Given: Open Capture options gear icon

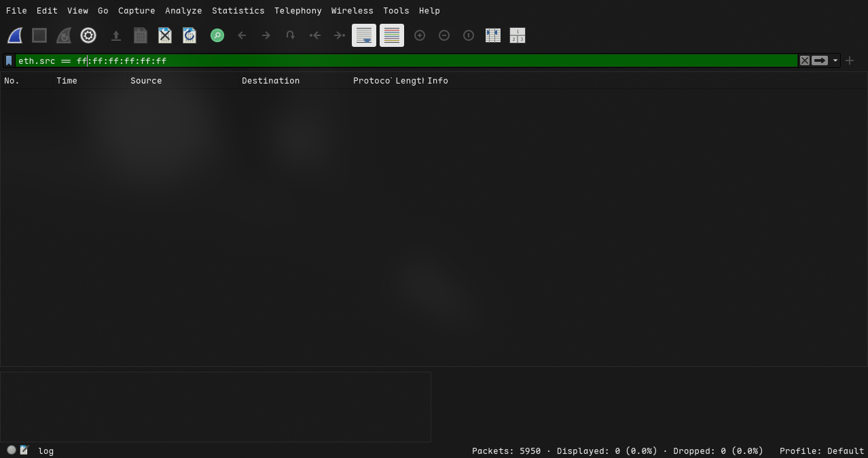Looking at the screenshot, I should [x=88, y=35].
